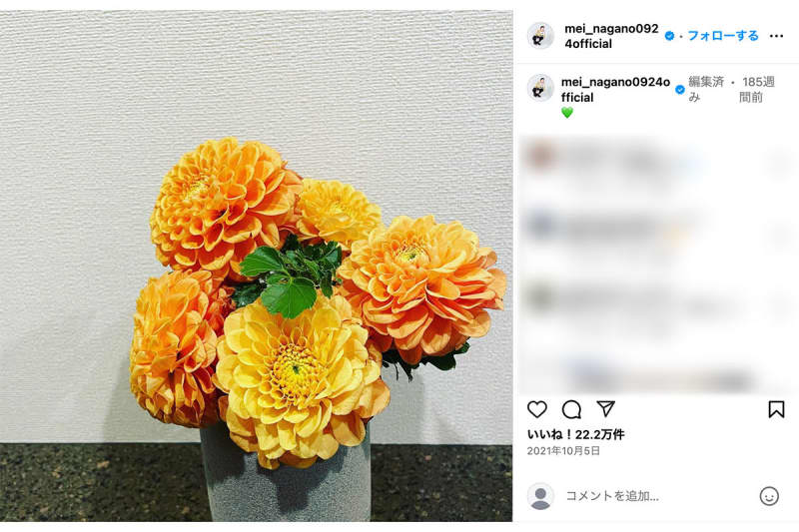The image size is (799, 532).
Task: Click your own avatar beside comment box
Action: point(540,496)
